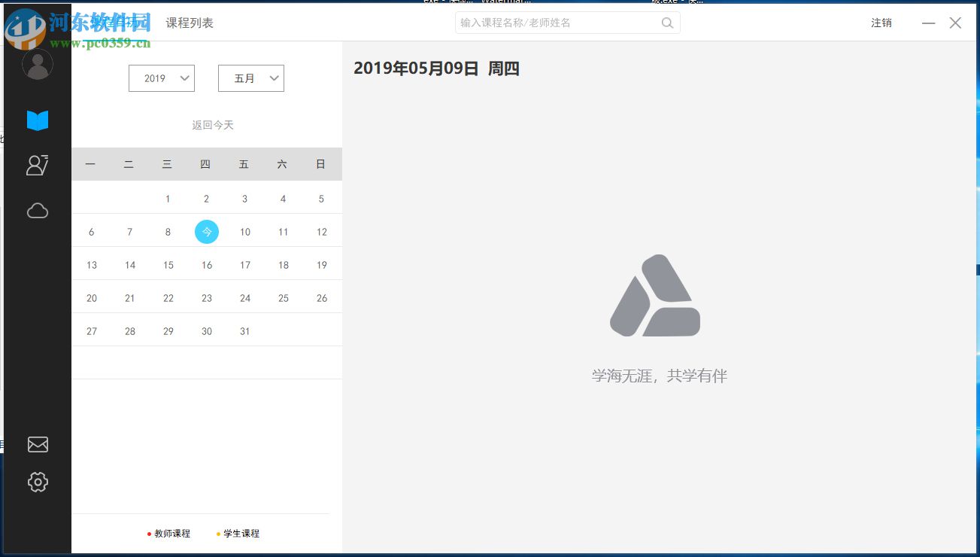The width and height of the screenshot is (980, 557).
Task: Click the 教师课程 legend label
Action: point(172,534)
